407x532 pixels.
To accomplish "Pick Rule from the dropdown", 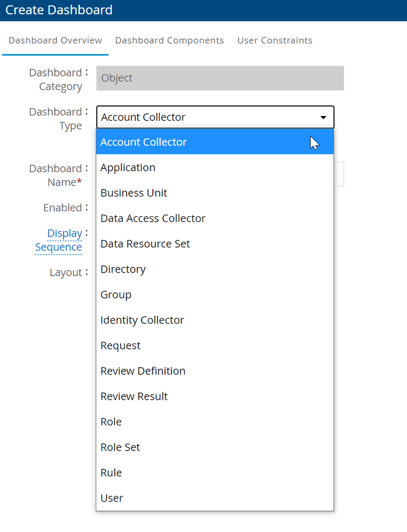I will pyautogui.click(x=111, y=473).
